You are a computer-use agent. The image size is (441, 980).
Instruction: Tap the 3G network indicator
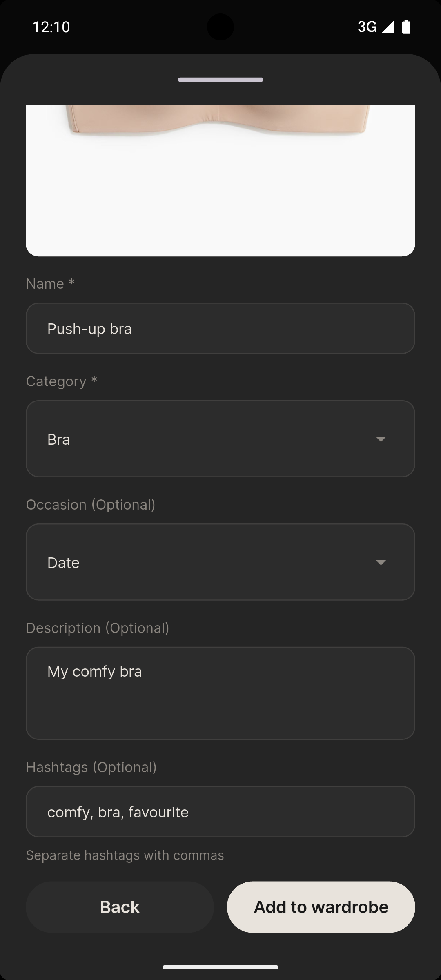367,27
